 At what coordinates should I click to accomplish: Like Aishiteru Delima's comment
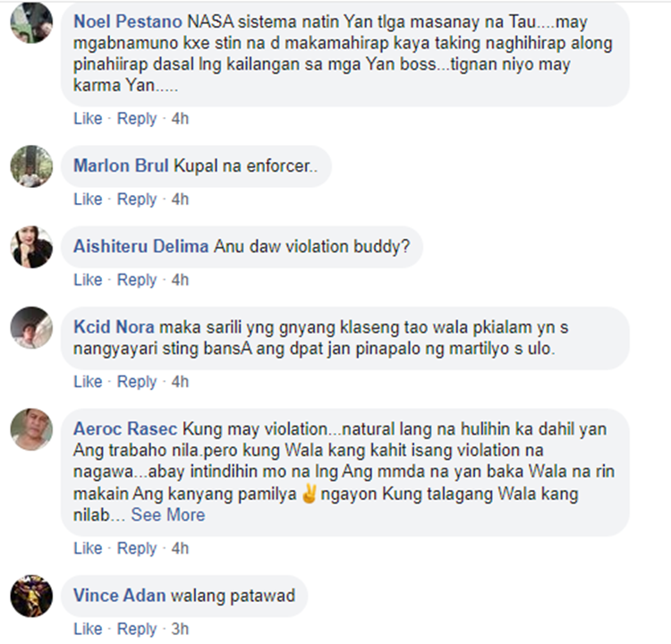[88, 280]
